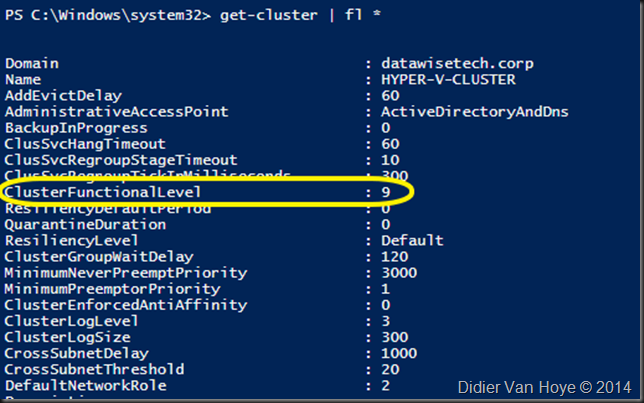Click the datawisetech.corp domain value

coord(457,64)
